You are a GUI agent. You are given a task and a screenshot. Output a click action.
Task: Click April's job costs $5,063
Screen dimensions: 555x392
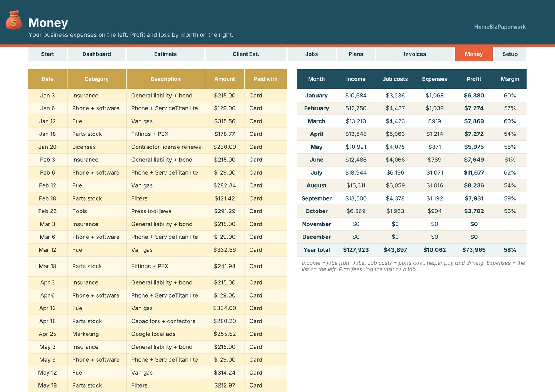(395, 134)
